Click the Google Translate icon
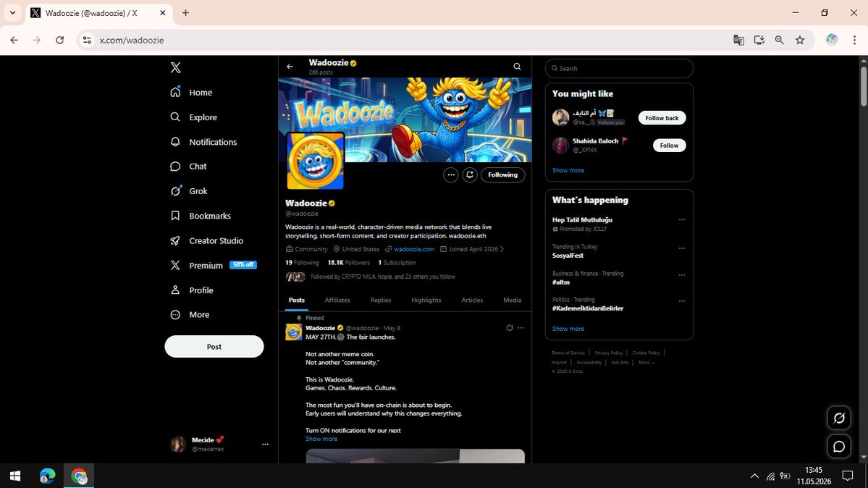 click(738, 40)
